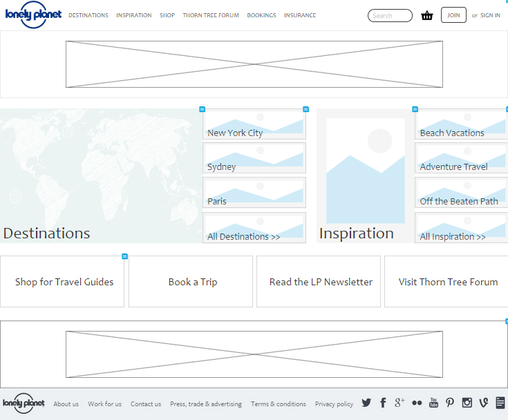Click the Instagram footer icon

[x=467, y=403]
